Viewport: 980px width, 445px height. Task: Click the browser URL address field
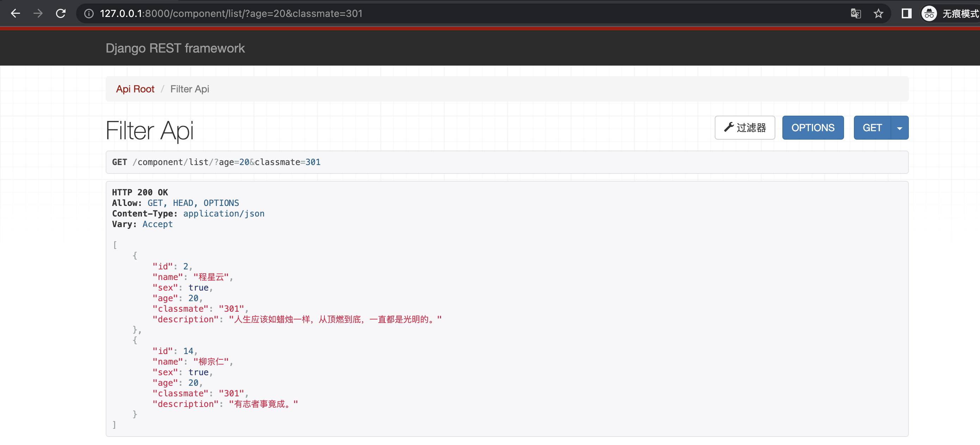pyautogui.click(x=457, y=14)
